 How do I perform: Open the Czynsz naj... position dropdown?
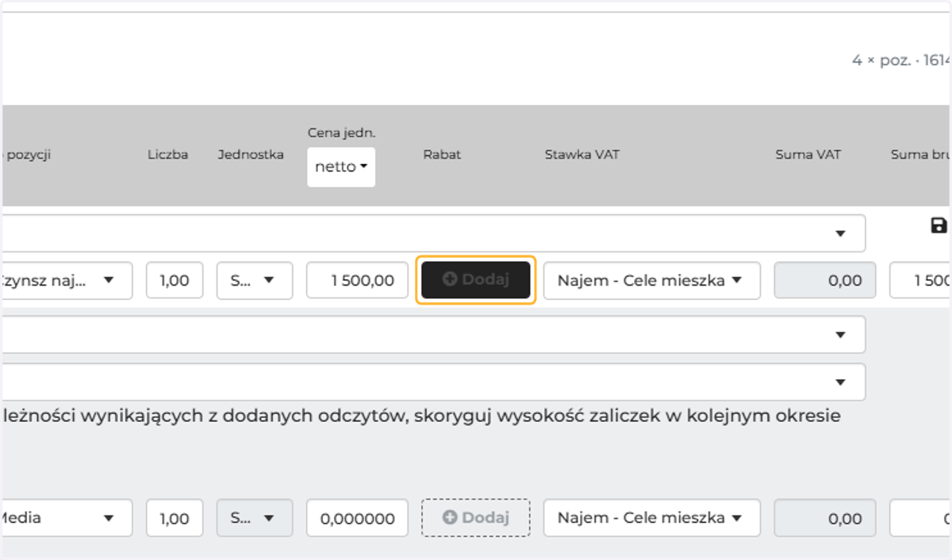pos(67,280)
